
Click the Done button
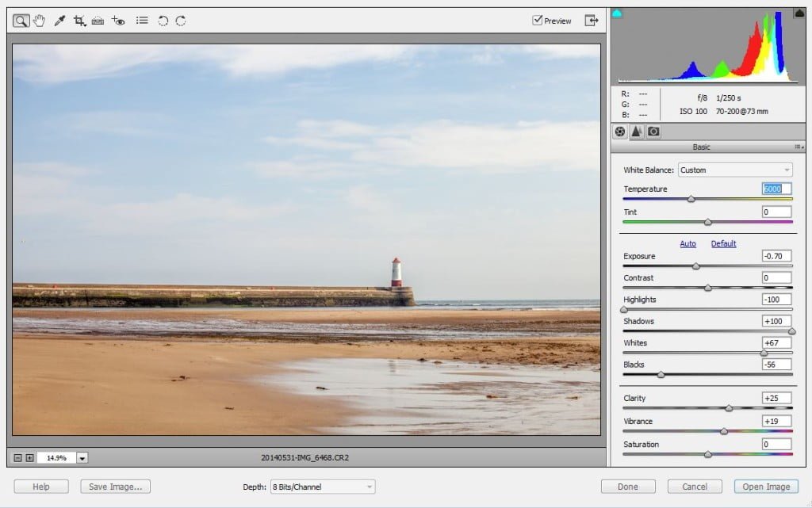coord(628,487)
